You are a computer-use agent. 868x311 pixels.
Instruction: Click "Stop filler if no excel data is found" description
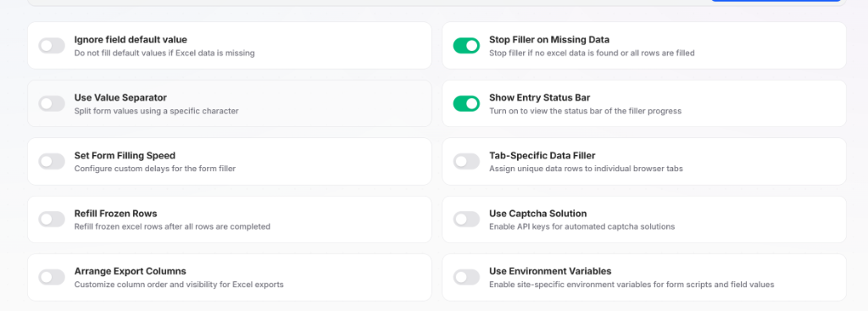592,53
